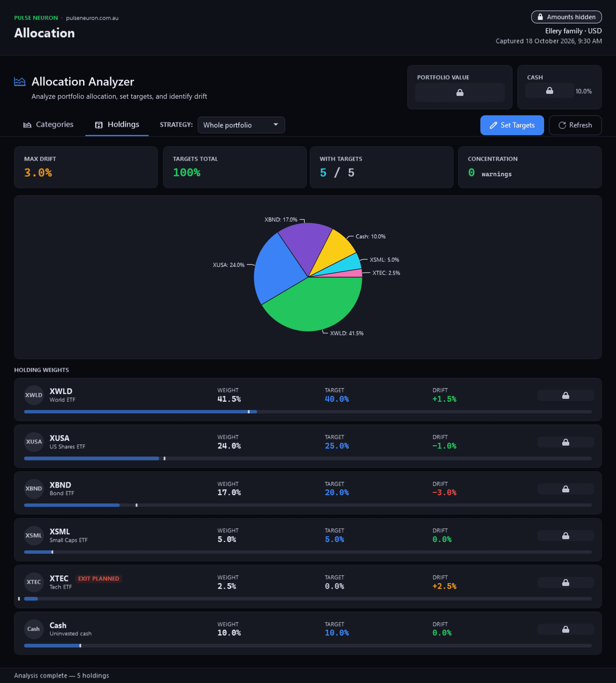Click the locked amount in Cash row
The image size is (616, 683).
pyautogui.click(x=565, y=629)
